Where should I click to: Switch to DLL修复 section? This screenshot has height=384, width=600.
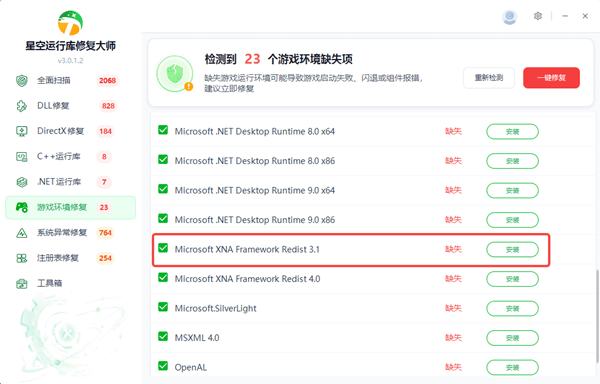(x=70, y=106)
